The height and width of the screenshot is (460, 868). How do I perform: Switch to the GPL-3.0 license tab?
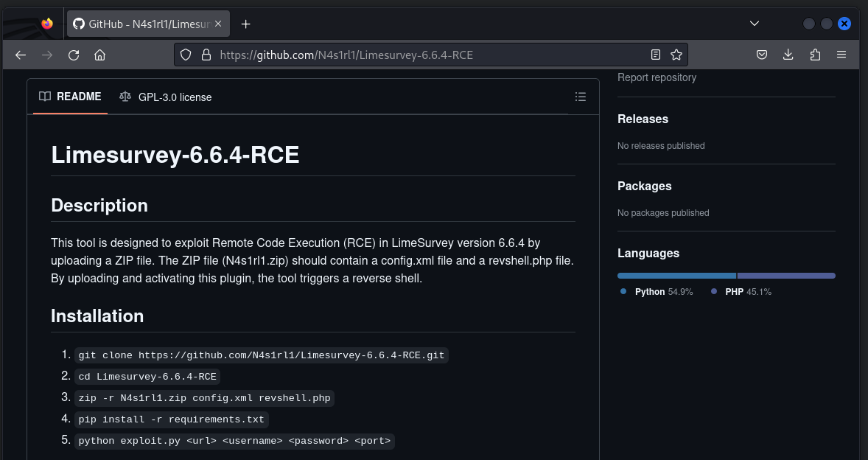[166, 97]
